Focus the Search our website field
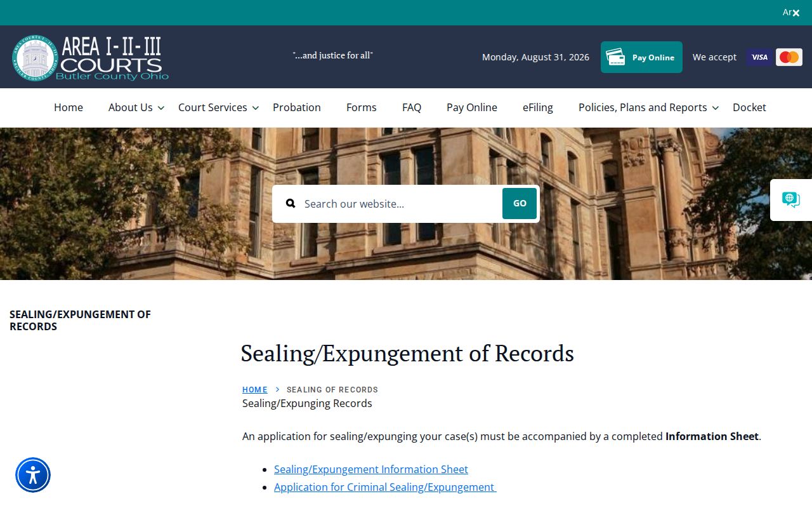 pyautogui.click(x=400, y=204)
